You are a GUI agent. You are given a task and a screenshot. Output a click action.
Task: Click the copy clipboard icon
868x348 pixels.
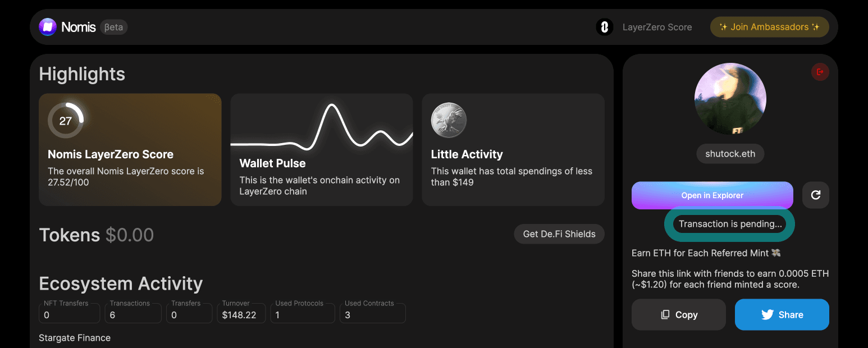(665, 315)
